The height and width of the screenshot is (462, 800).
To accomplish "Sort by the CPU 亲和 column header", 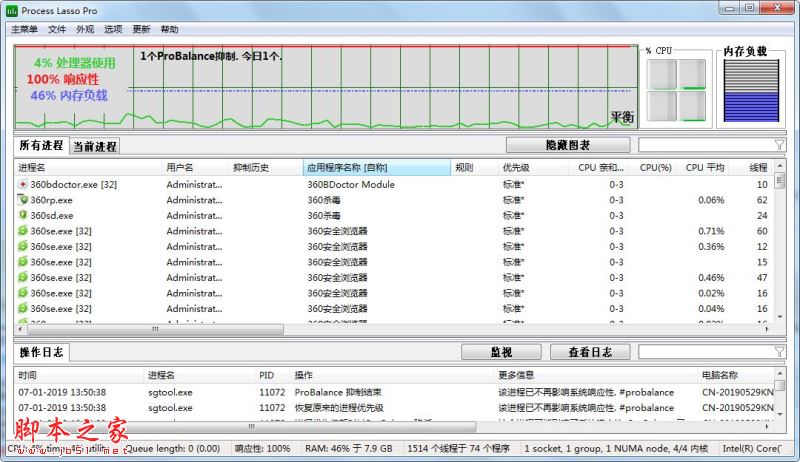I will tap(598, 167).
